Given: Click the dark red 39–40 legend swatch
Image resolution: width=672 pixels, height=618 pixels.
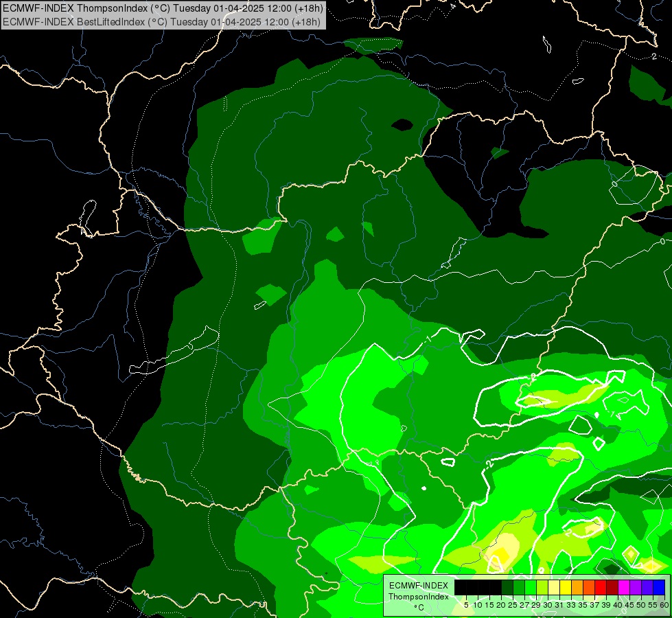Looking at the screenshot, I should pyautogui.click(x=612, y=588).
